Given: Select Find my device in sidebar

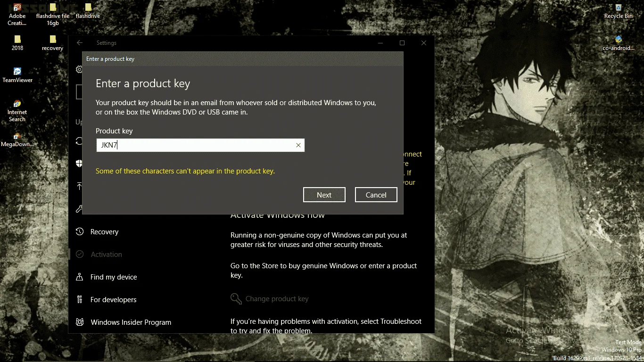Looking at the screenshot, I should coord(114,277).
